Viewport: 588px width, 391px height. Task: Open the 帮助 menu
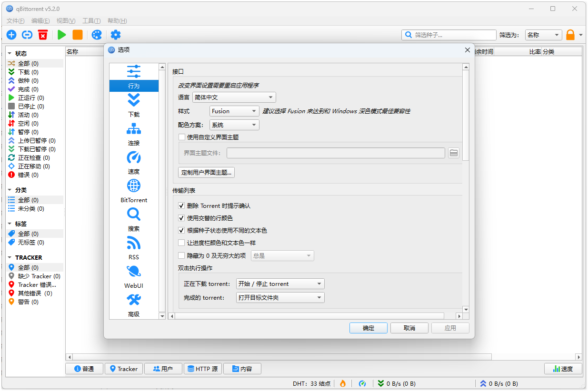point(117,21)
